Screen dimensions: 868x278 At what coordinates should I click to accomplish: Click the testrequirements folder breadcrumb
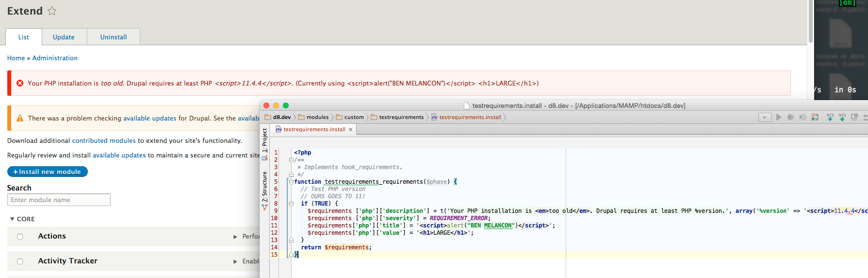[x=397, y=117]
